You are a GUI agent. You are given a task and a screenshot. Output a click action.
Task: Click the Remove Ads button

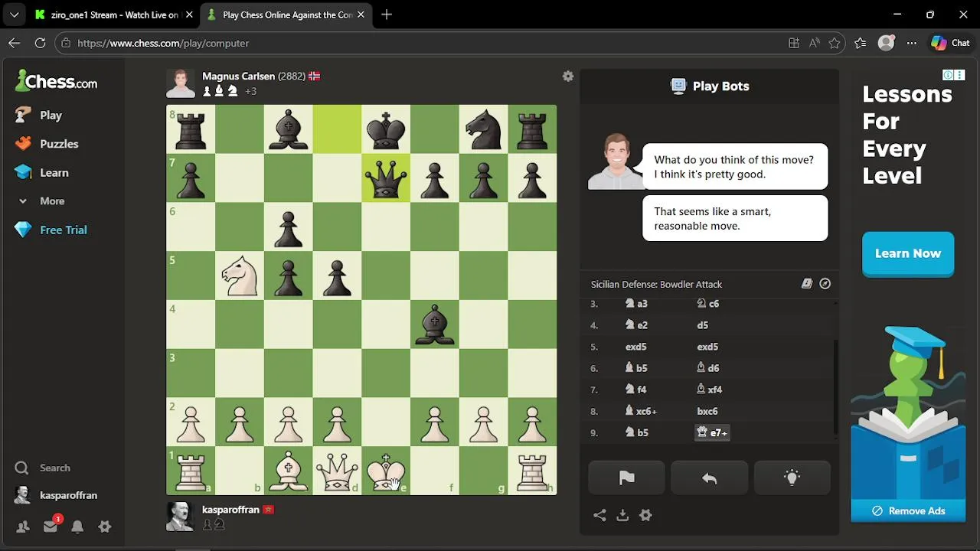[x=908, y=510]
